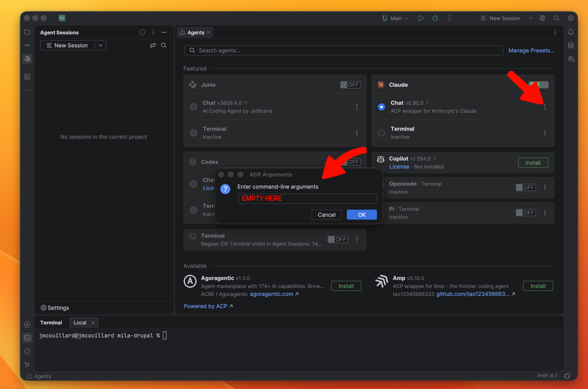Open the Structure tool window icon
588x389 pixels.
coord(27,77)
